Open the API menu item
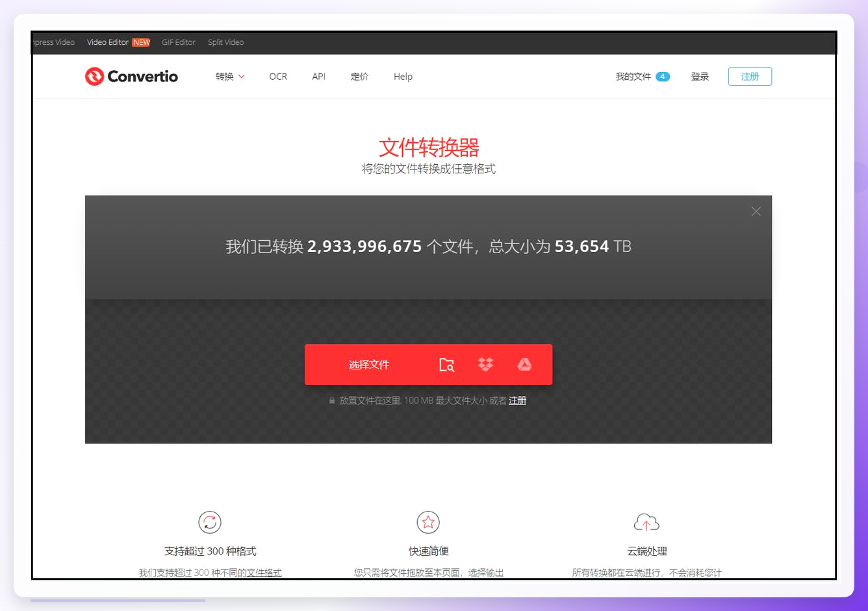The image size is (868, 611). (318, 77)
